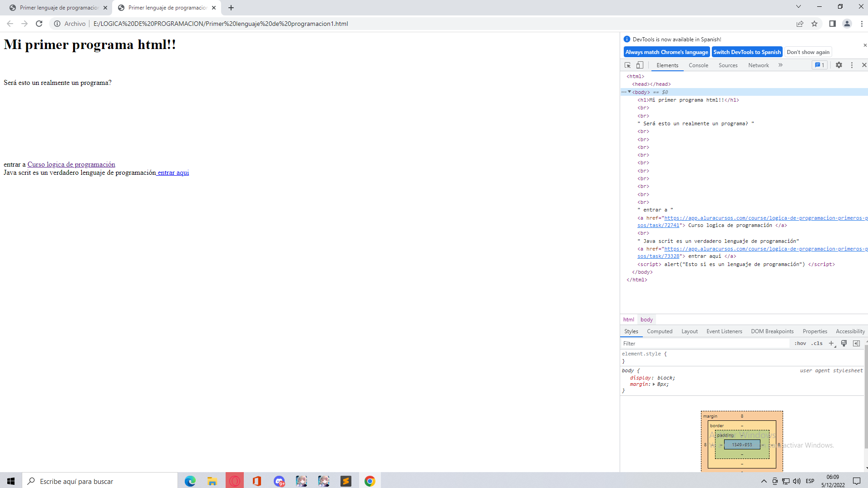Switch to the Sources tab
Image resolution: width=868 pixels, height=488 pixels.
point(728,65)
